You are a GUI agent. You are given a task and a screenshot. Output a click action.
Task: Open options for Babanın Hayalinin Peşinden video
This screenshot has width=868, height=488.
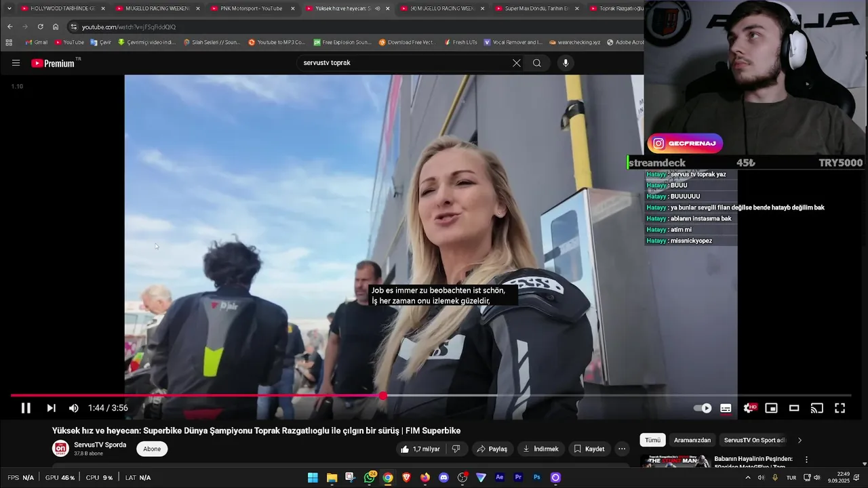tap(806, 460)
